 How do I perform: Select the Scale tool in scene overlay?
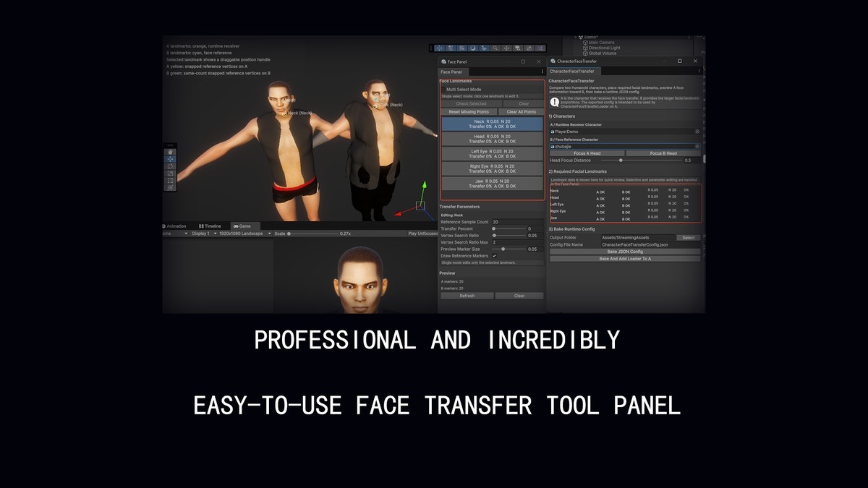click(171, 174)
